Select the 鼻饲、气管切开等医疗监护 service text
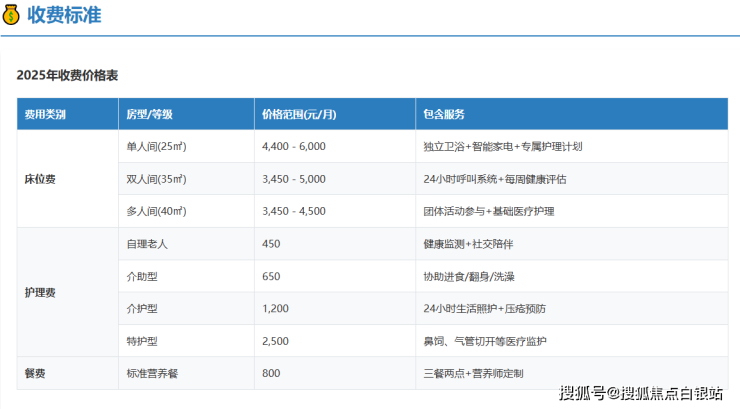The image size is (740, 409). click(485, 341)
